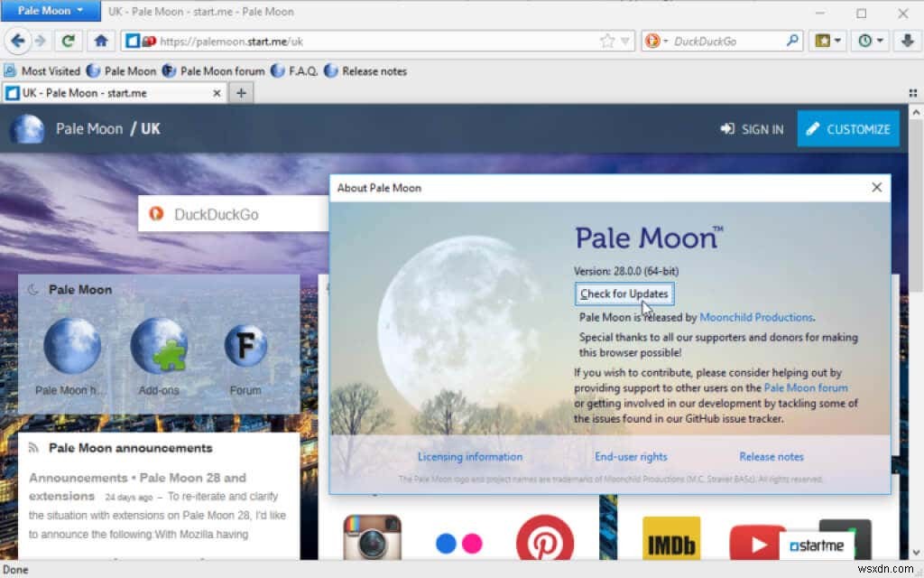The image size is (924, 578).
Task: Open the Pale Moon application menu button
Action: pos(51,11)
